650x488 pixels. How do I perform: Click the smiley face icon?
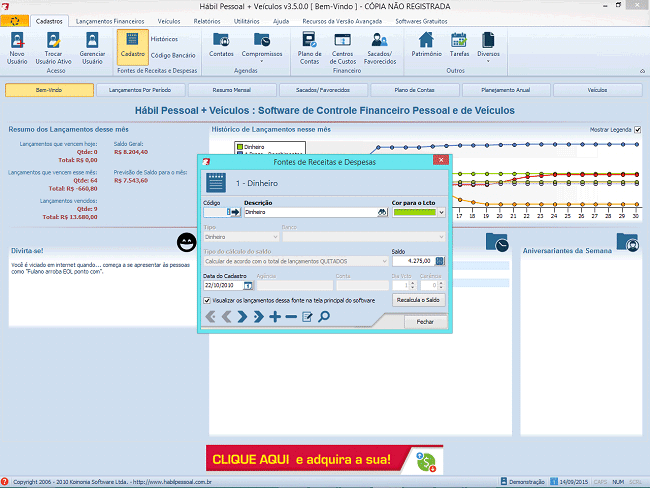[187, 242]
